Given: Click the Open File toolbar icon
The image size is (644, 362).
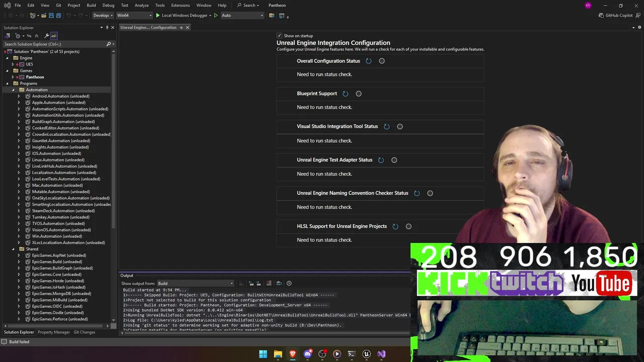Looking at the screenshot, I should tap(44, 16).
